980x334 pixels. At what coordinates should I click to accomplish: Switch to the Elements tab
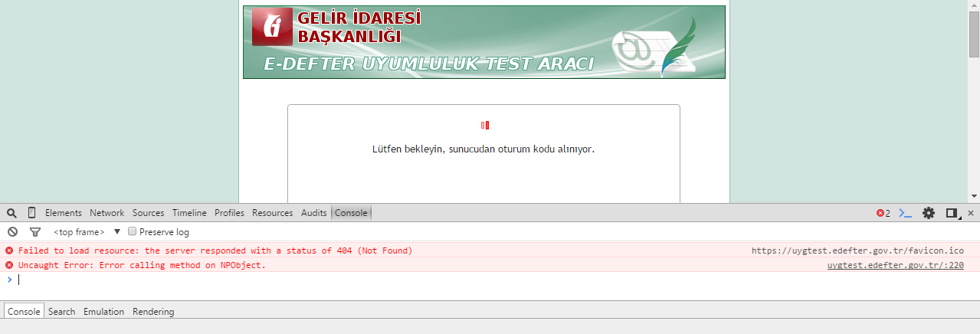coord(64,213)
